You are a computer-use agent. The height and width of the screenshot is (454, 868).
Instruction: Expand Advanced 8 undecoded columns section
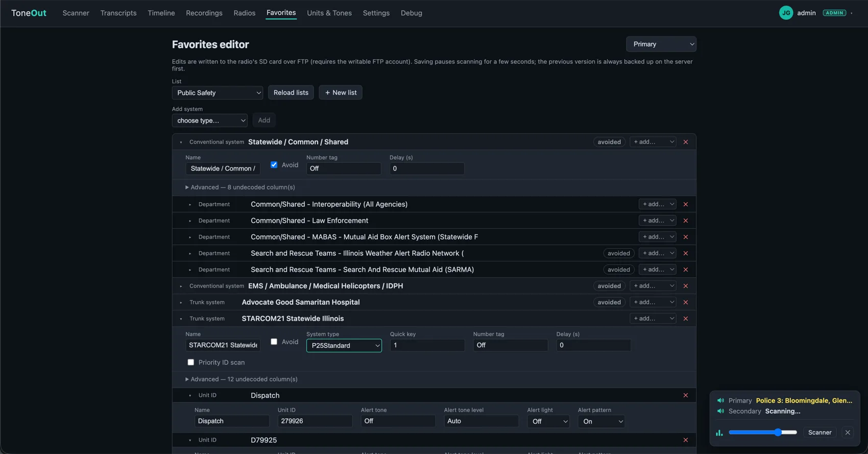coord(240,187)
